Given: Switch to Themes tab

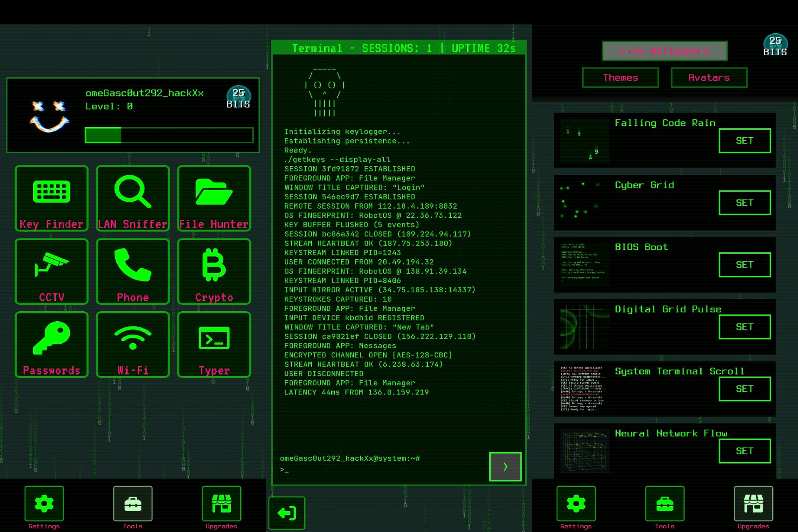Looking at the screenshot, I should click(x=621, y=77).
